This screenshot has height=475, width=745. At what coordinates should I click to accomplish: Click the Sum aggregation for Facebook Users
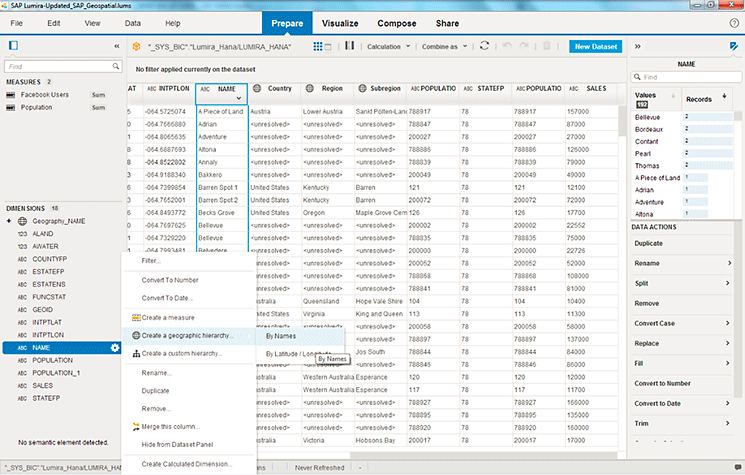point(98,95)
